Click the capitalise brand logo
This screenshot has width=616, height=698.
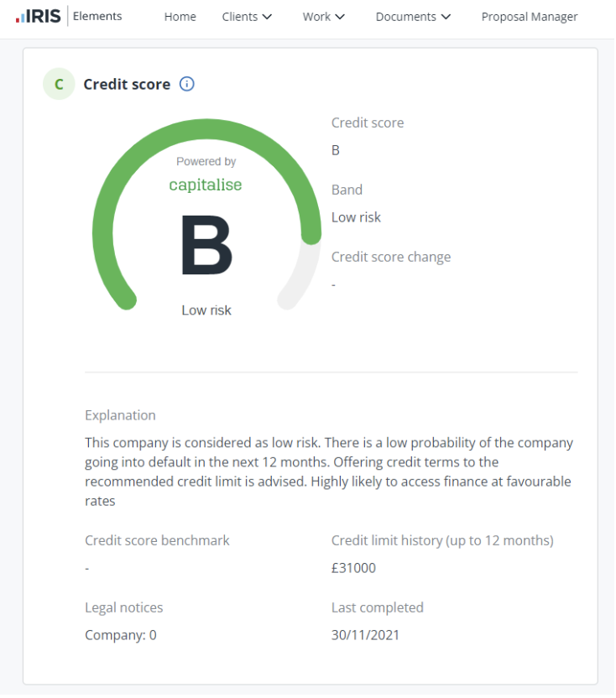tap(206, 185)
